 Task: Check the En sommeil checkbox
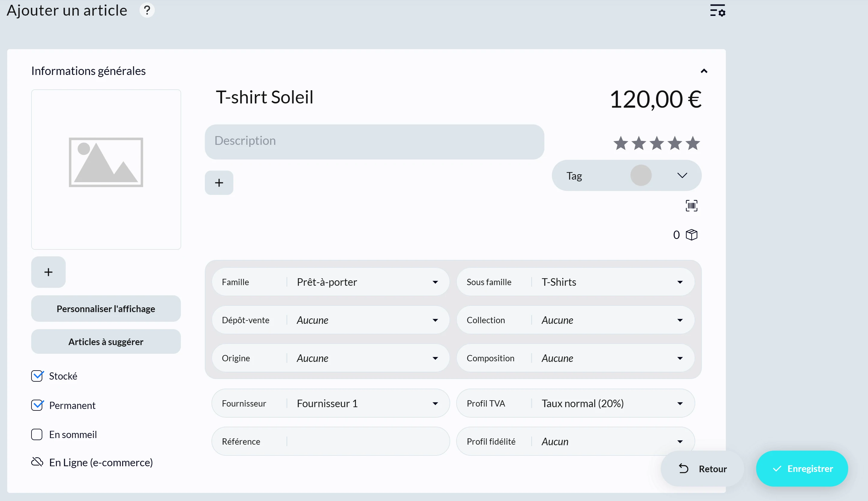tap(37, 435)
